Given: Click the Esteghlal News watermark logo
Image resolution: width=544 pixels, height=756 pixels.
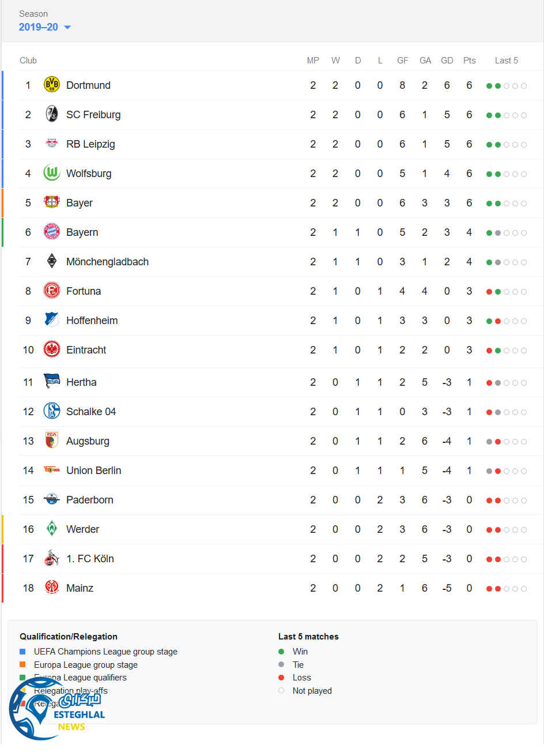Looking at the screenshot, I should (56, 710).
